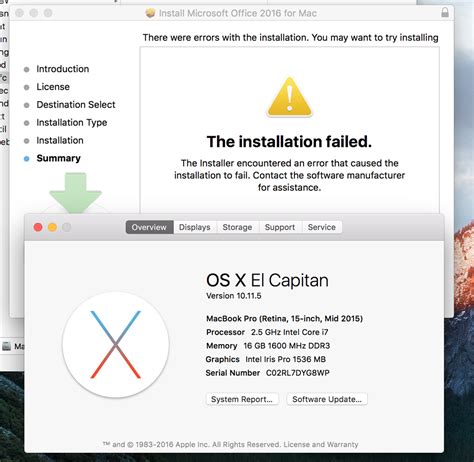Open the Displays tab
This screenshot has height=462, width=474.
[x=195, y=227]
